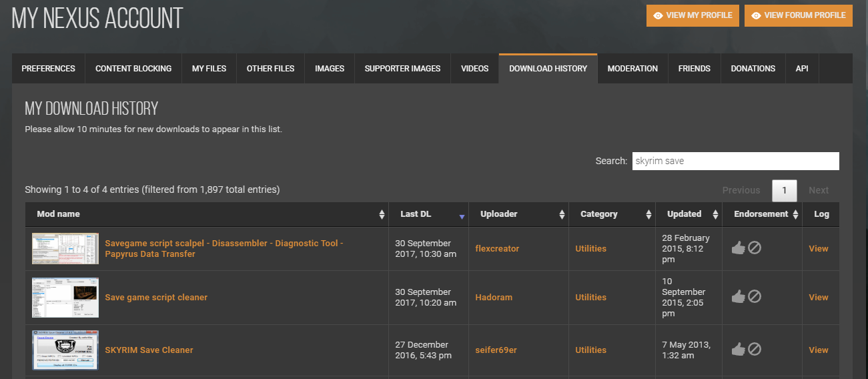Open the Moderation tab
This screenshot has height=379, width=868.
click(632, 69)
